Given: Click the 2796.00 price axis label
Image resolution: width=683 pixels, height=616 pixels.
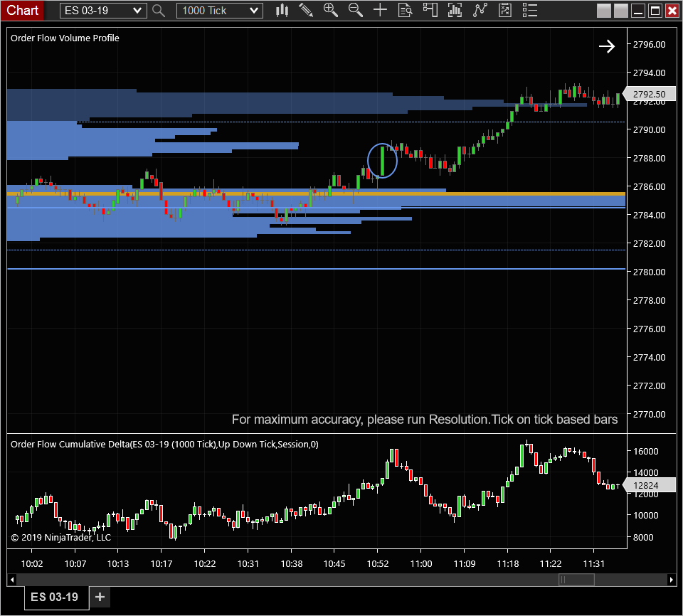Looking at the screenshot, I should [649, 44].
